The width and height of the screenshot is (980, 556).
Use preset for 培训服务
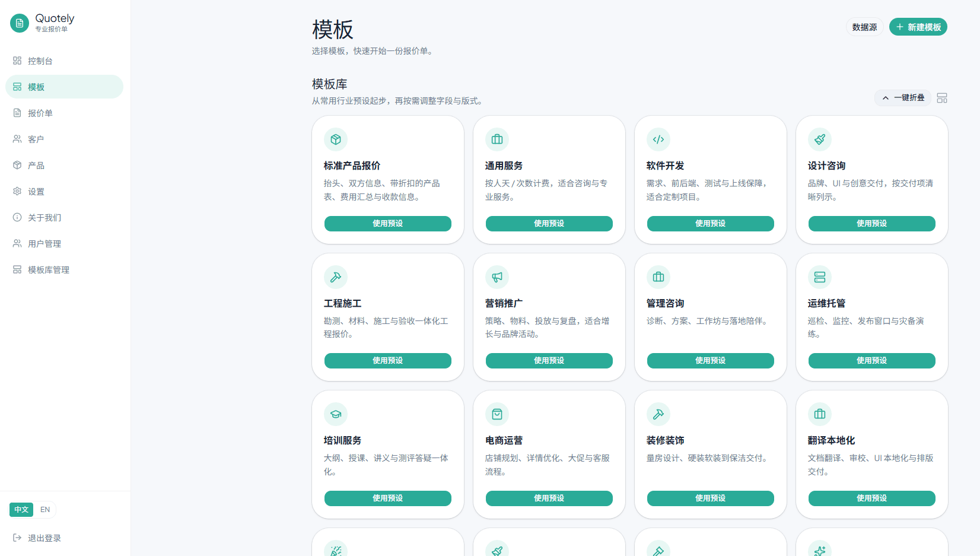[388, 498]
